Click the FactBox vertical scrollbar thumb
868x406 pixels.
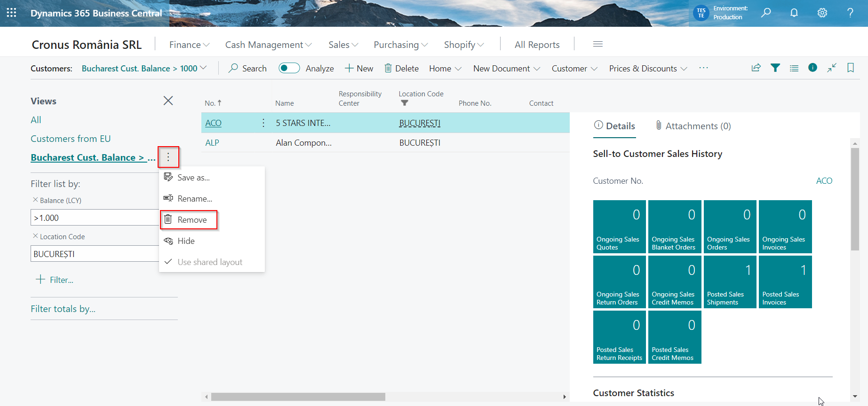(x=855, y=199)
